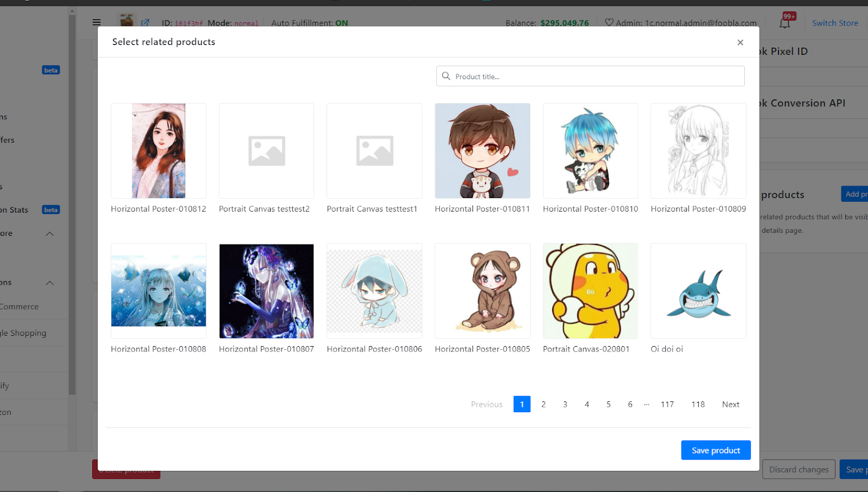Click the Horizontal Poster-010805 title
The image size is (868, 492).
[482, 349]
